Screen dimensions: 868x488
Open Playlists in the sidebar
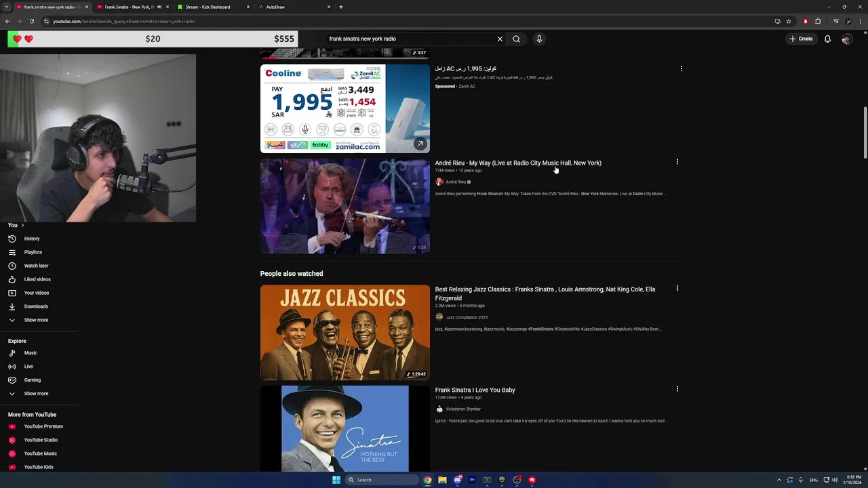coord(33,252)
